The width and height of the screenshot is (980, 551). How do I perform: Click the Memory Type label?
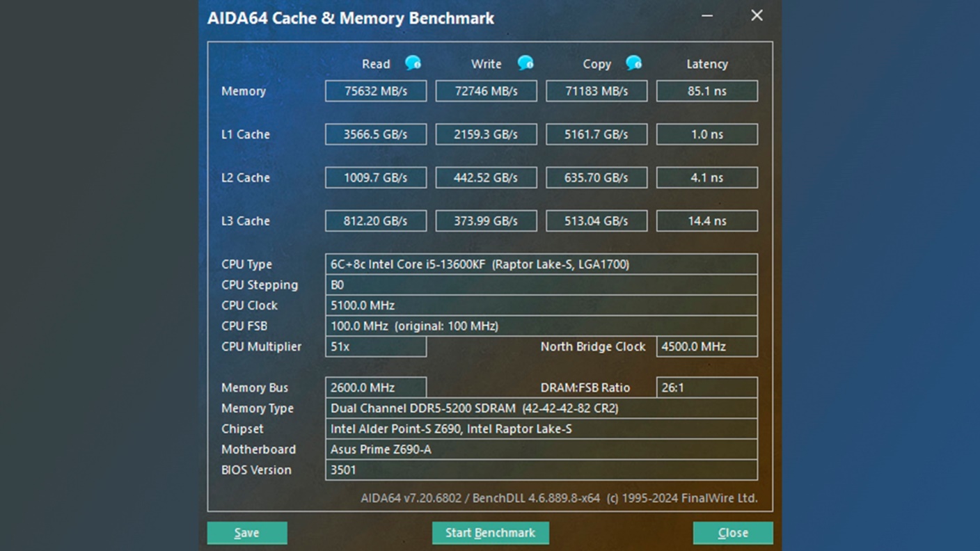click(258, 408)
